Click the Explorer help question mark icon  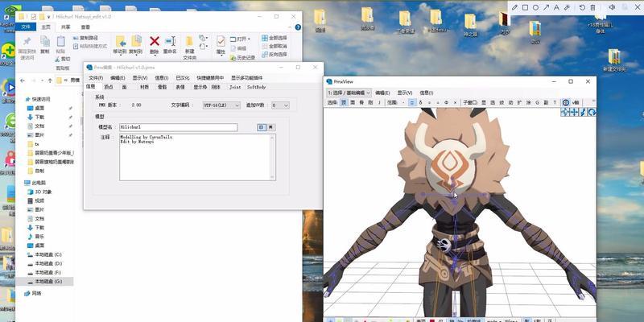click(298, 27)
